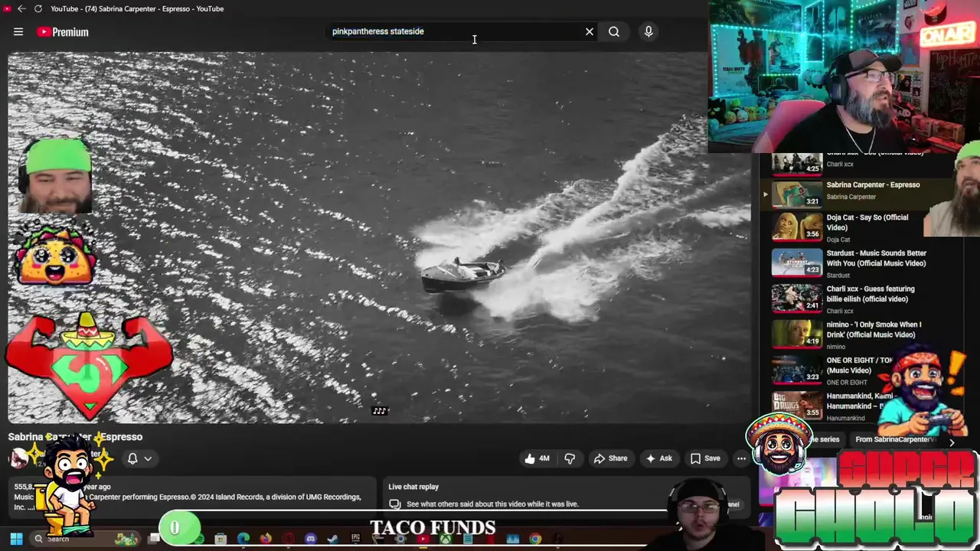Go back with the browser back arrow
The width and height of the screenshot is (980, 551).
tap(21, 8)
